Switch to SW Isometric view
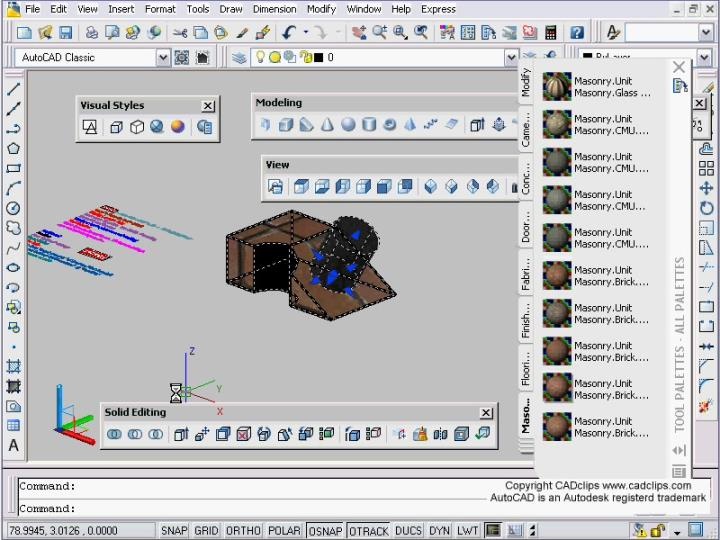This screenshot has height=540, width=720. tap(430, 186)
